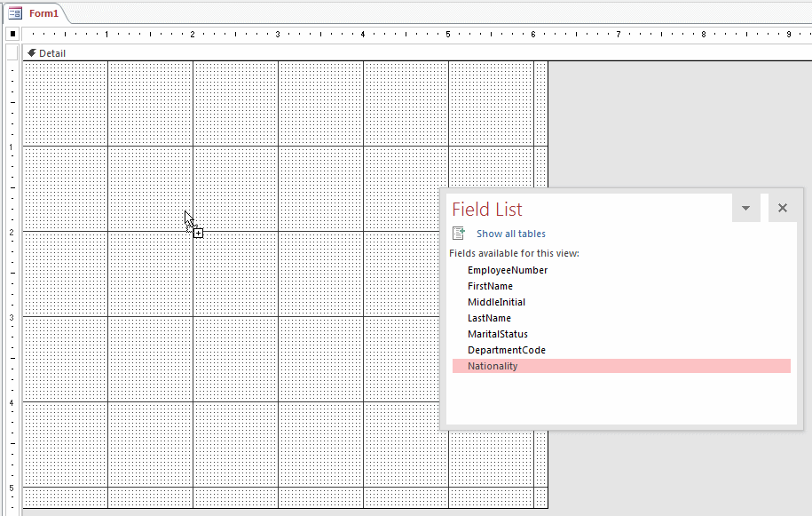Click the Field List title
The image size is (812, 516).
coord(487,210)
